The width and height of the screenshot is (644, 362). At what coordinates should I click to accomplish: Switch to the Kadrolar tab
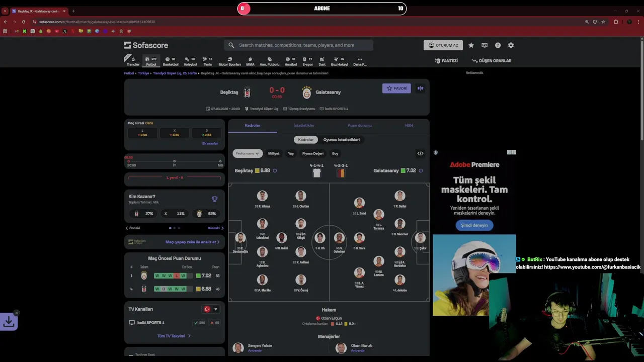pos(253,125)
